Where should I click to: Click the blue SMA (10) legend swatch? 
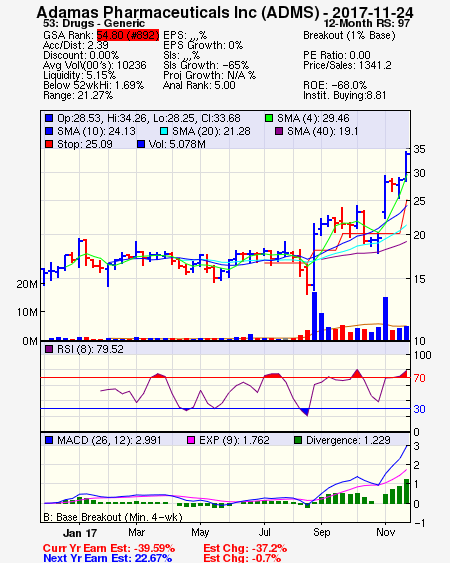[x=49, y=131]
